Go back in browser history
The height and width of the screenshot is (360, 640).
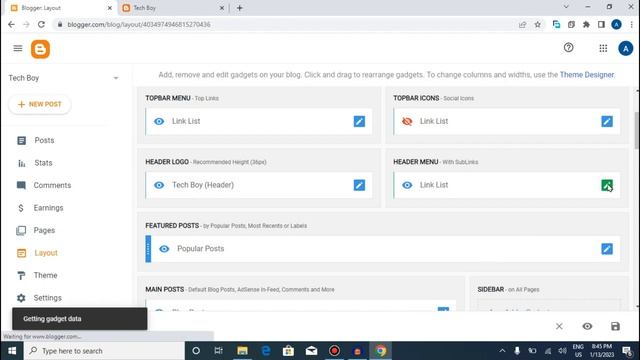pos(11,24)
